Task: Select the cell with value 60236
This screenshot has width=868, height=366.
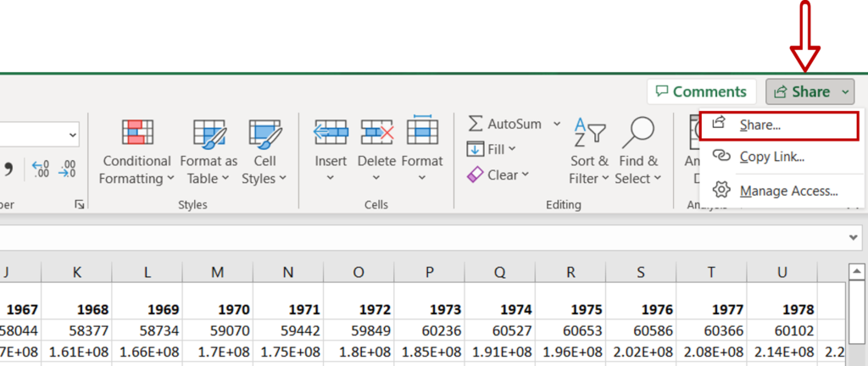Action: 430,330
